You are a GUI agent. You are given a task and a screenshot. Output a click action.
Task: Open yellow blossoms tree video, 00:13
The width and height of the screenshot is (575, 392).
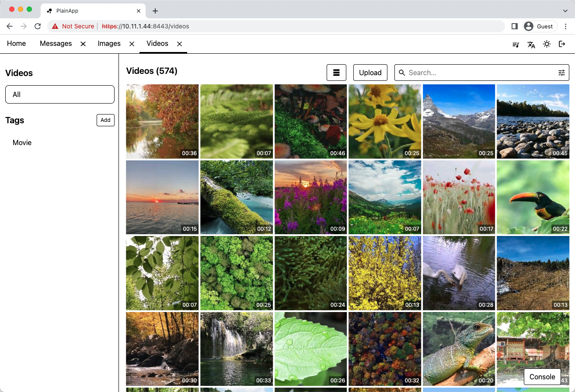pos(385,273)
